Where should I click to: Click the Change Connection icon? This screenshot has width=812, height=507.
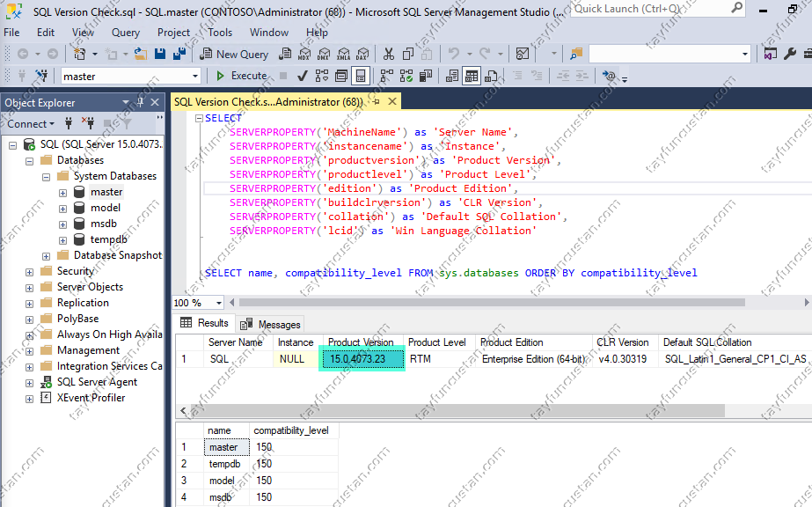(x=41, y=76)
